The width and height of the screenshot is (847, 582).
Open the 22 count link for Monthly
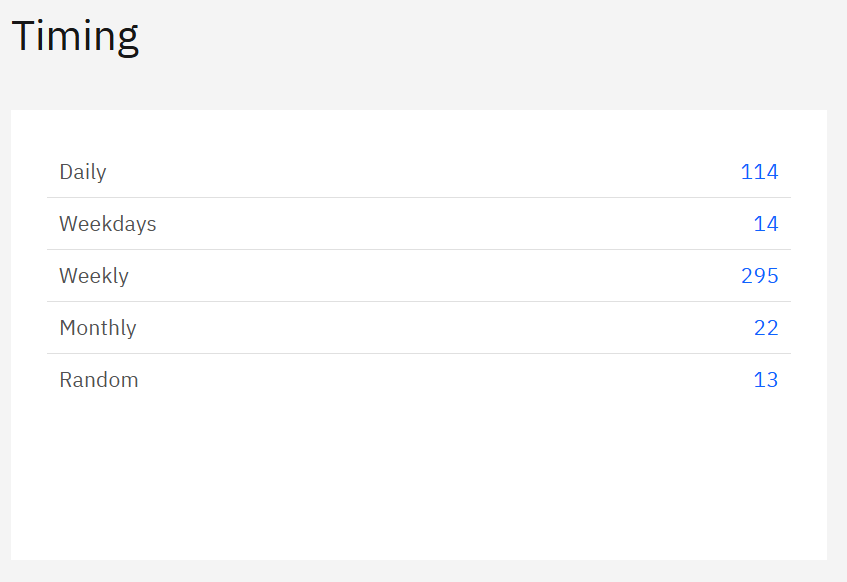766,328
